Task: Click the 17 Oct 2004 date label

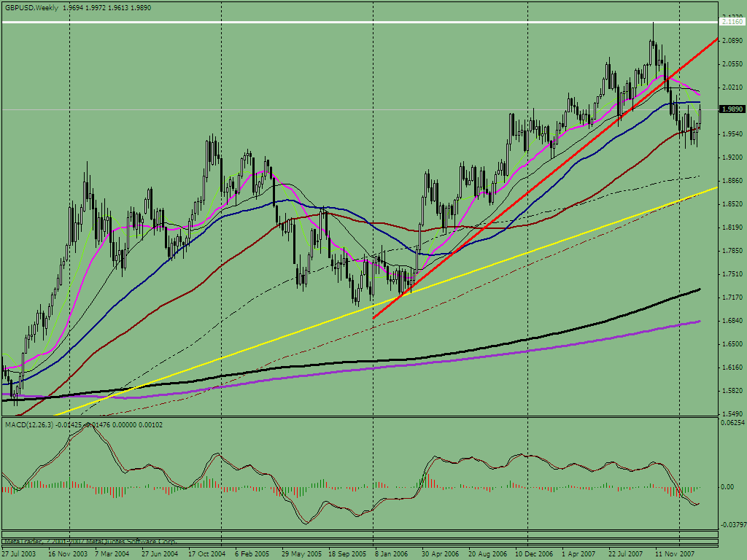Action: click(x=206, y=554)
